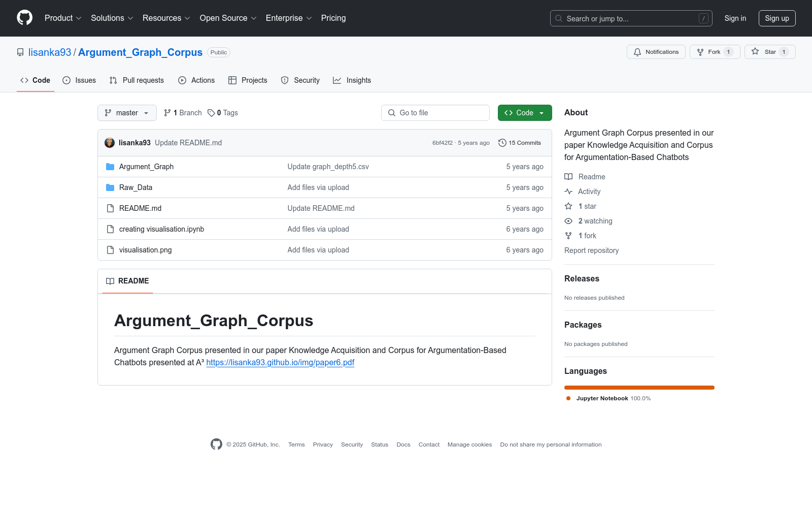The image size is (812, 508).
Task: Click the search magnifier icon in header
Action: [559, 18]
